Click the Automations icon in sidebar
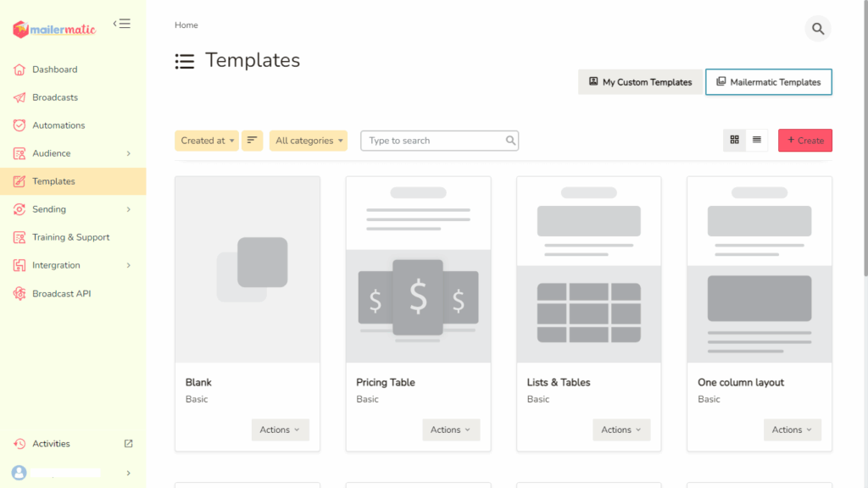The height and width of the screenshot is (488, 868). 19,125
